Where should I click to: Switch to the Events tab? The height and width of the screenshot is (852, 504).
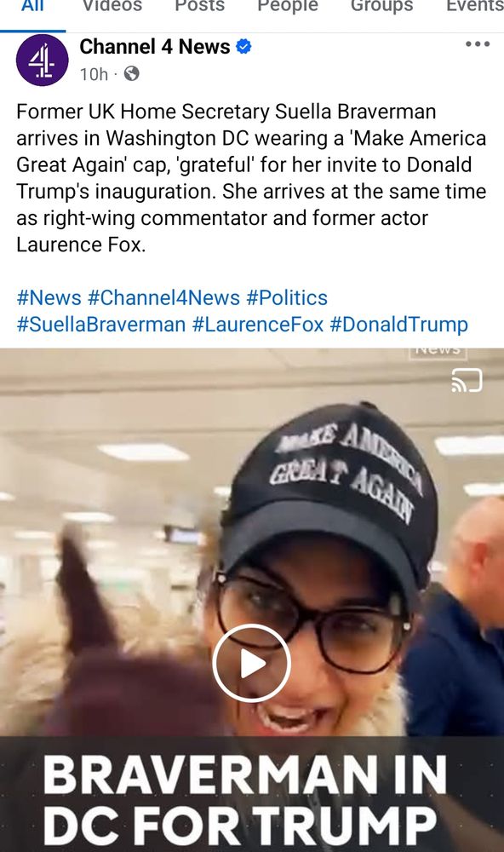click(x=475, y=5)
